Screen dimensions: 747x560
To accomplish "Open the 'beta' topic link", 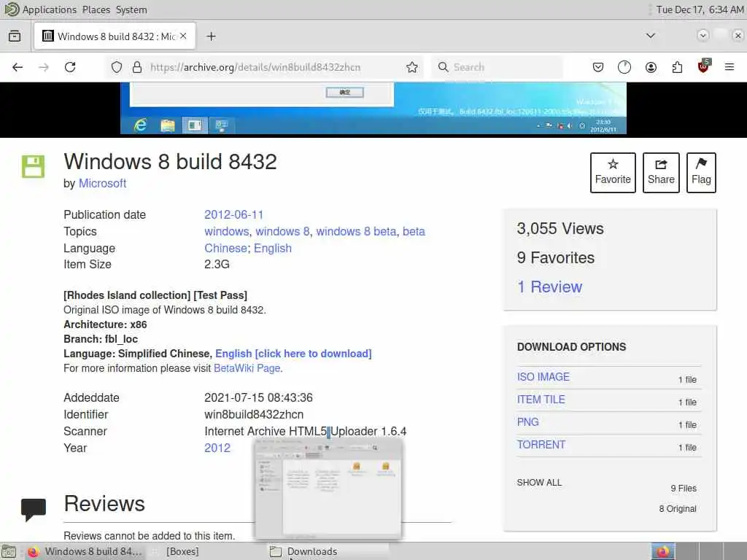I will click(414, 231).
